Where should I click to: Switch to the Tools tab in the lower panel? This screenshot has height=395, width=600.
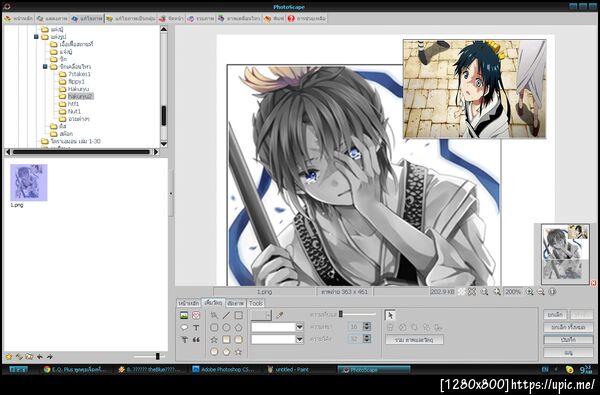pos(256,303)
